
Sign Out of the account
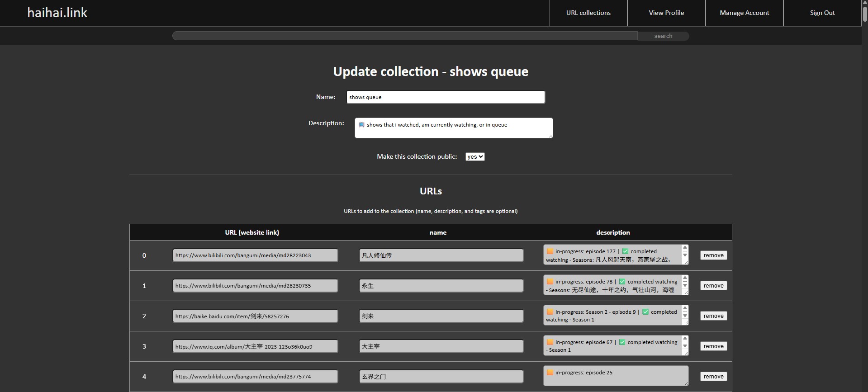822,13
